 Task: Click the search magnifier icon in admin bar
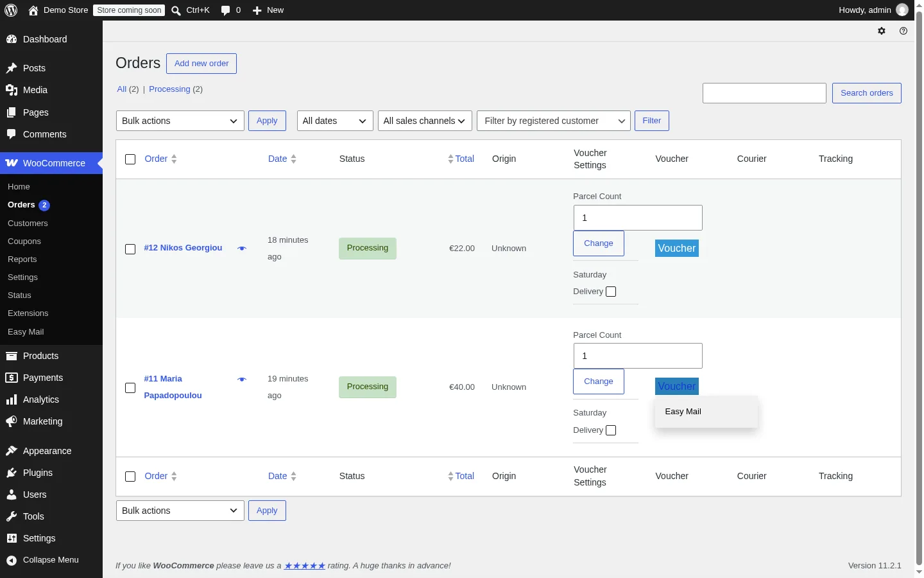(176, 10)
